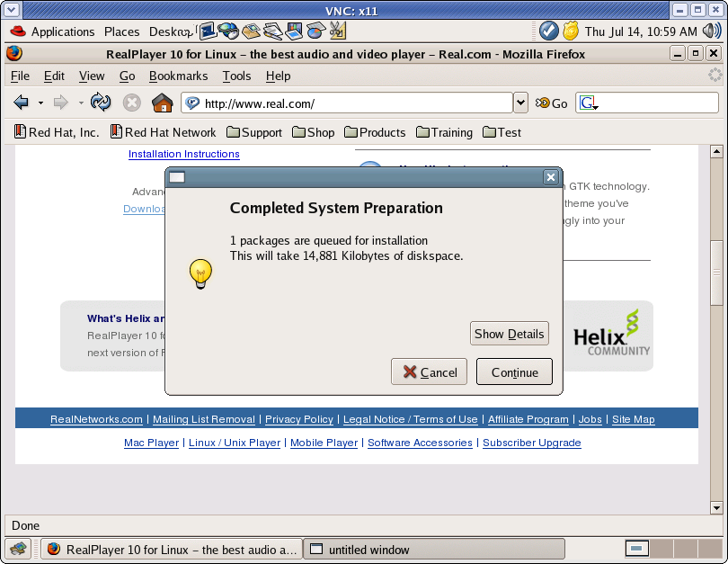
Task: Open the globe-and-mouse web browser launcher
Action: point(228,31)
